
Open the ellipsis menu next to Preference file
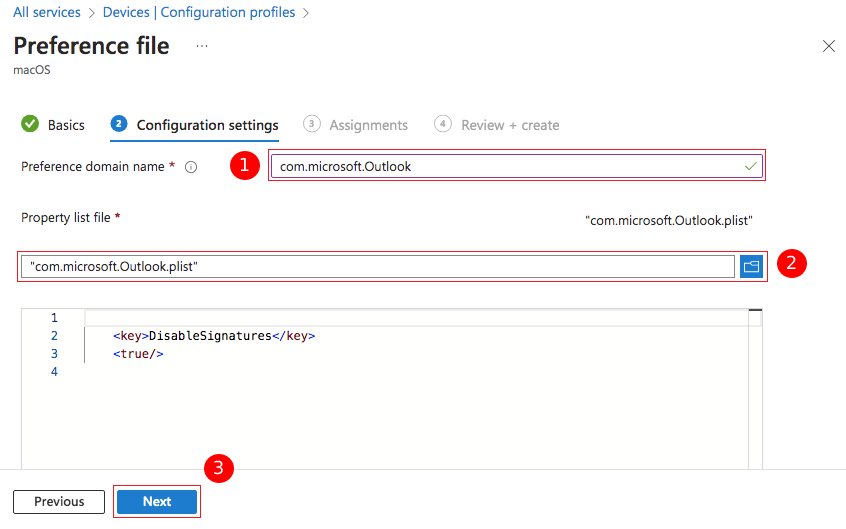point(202,46)
